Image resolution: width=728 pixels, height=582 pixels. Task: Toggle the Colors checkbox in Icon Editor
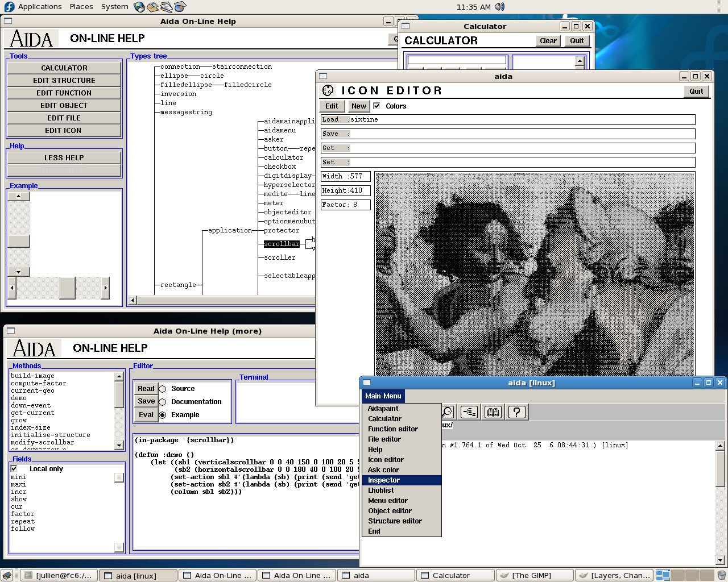pos(377,106)
